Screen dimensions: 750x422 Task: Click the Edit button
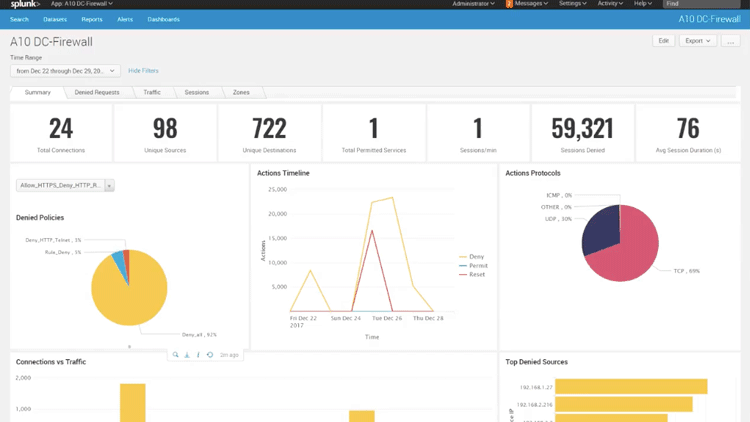coord(663,41)
